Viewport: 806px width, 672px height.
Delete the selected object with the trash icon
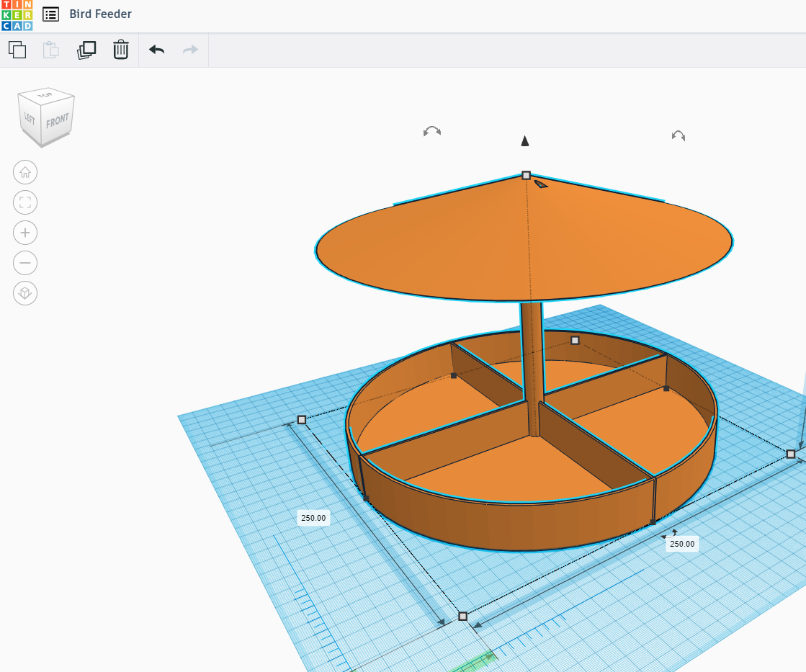coord(120,50)
